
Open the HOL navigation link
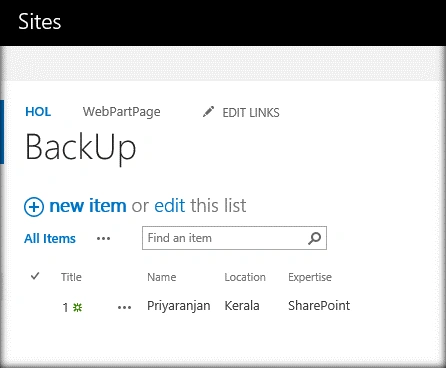[38, 112]
